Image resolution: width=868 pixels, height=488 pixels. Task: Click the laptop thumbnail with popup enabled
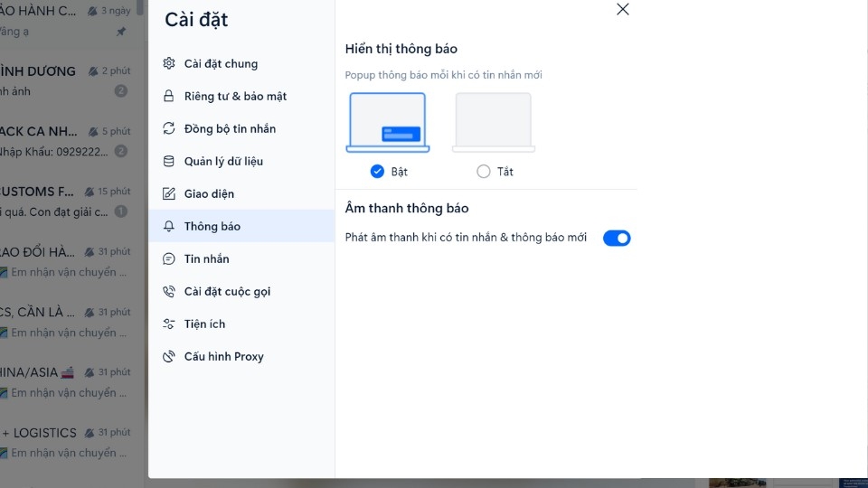point(388,122)
